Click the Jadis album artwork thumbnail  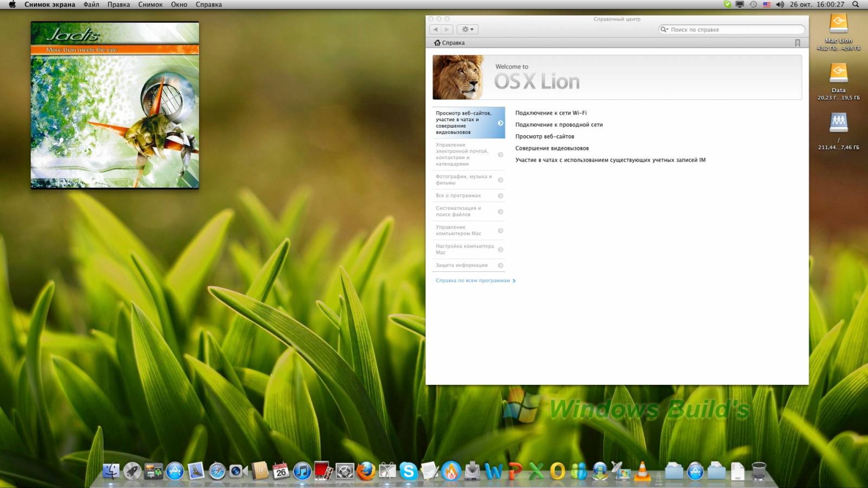pyautogui.click(x=114, y=105)
